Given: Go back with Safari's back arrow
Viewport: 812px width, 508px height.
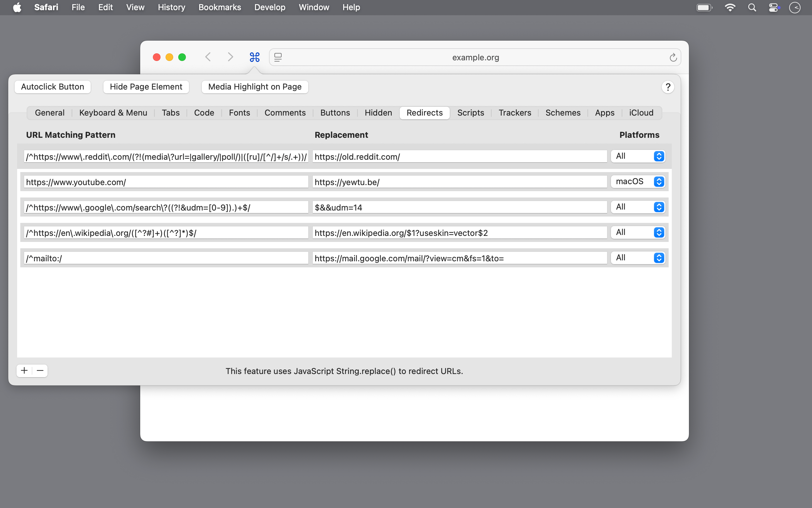Looking at the screenshot, I should pyautogui.click(x=208, y=57).
